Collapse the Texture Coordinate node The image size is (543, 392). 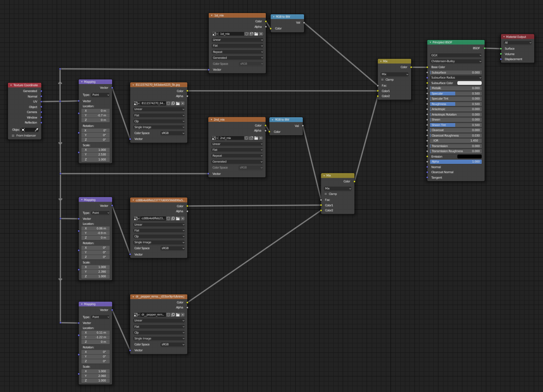coord(11,85)
